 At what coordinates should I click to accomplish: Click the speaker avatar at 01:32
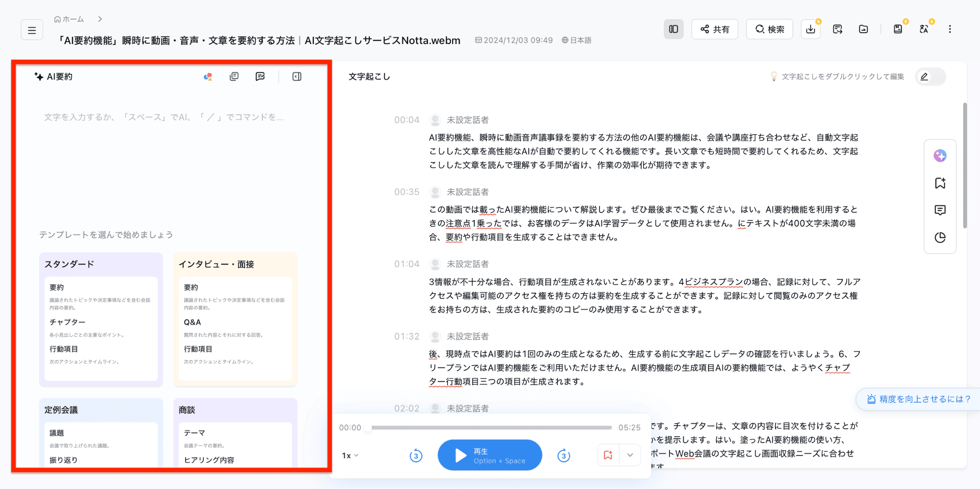435,337
